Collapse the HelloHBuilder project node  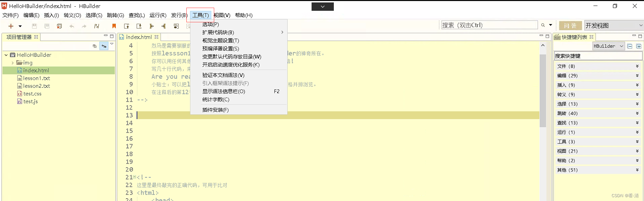[6, 55]
